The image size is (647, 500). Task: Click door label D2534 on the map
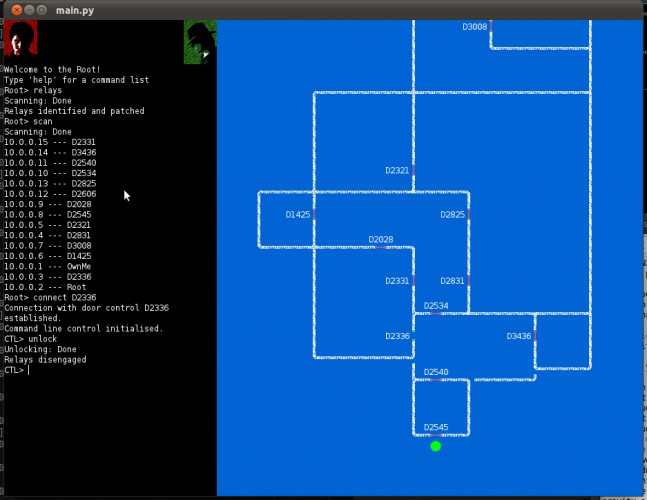coord(436,306)
